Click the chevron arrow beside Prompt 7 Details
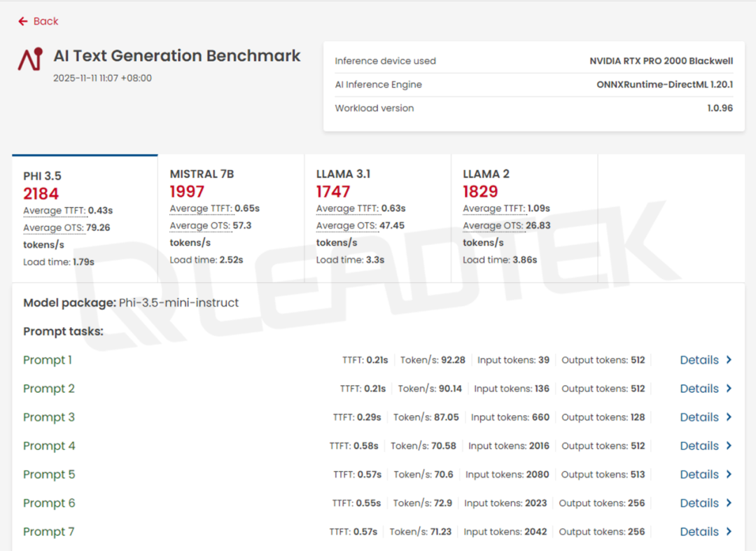The image size is (756, 551). pyautogui.click(x=729, y=532)
